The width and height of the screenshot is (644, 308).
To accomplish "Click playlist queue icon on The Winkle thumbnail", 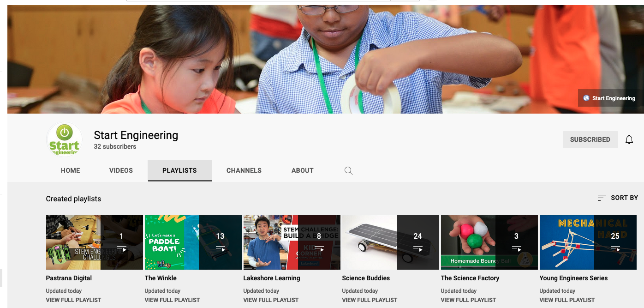I will (221, 249).
